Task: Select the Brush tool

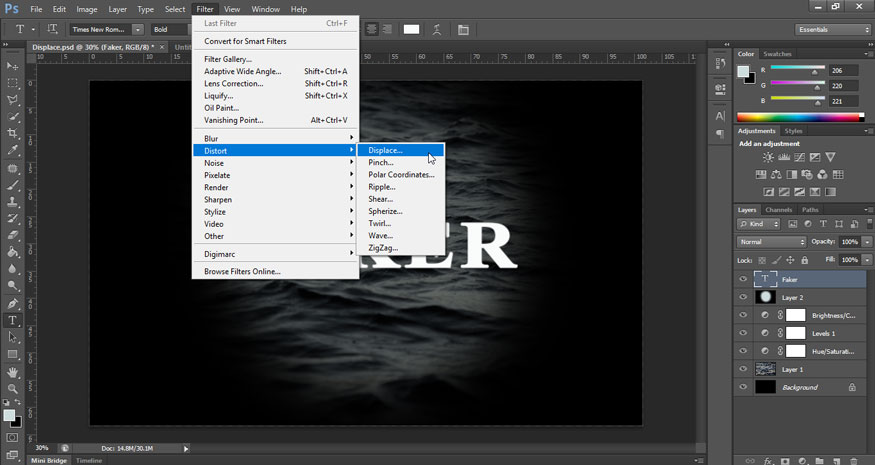Action: click(12, 185)
